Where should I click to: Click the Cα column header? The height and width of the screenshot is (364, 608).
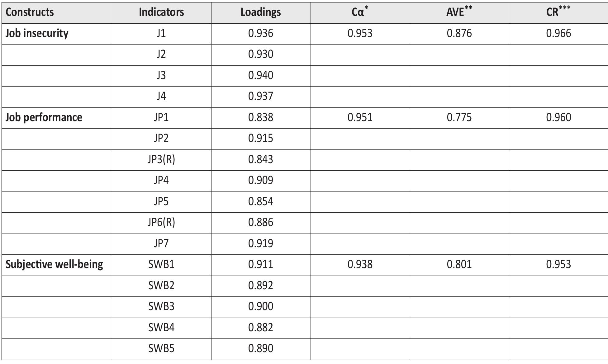[360, 12]
